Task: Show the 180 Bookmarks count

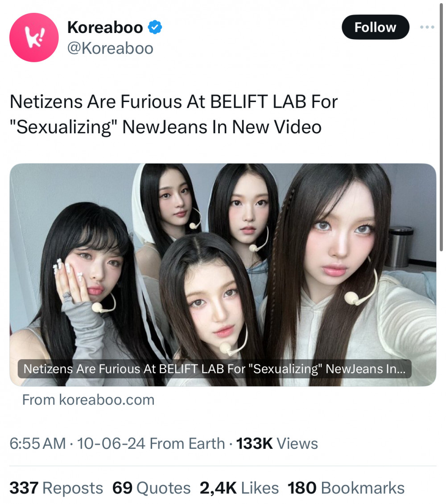Action: 346,488
